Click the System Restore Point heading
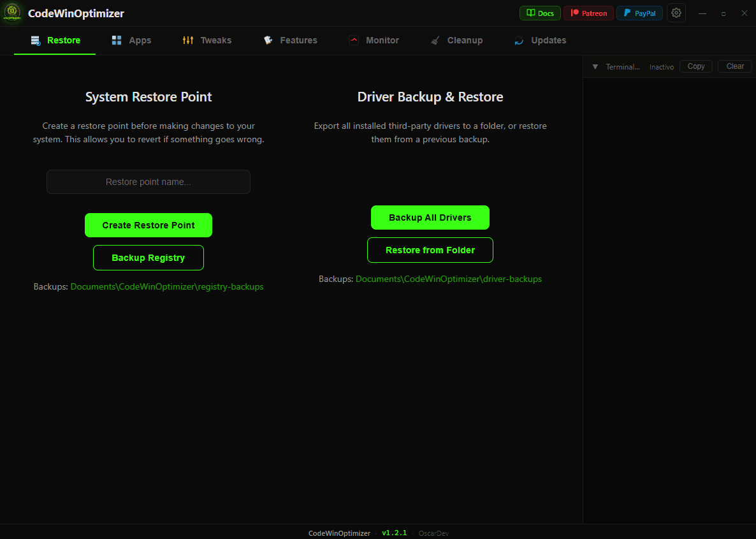756x539 pixels. 149,97
